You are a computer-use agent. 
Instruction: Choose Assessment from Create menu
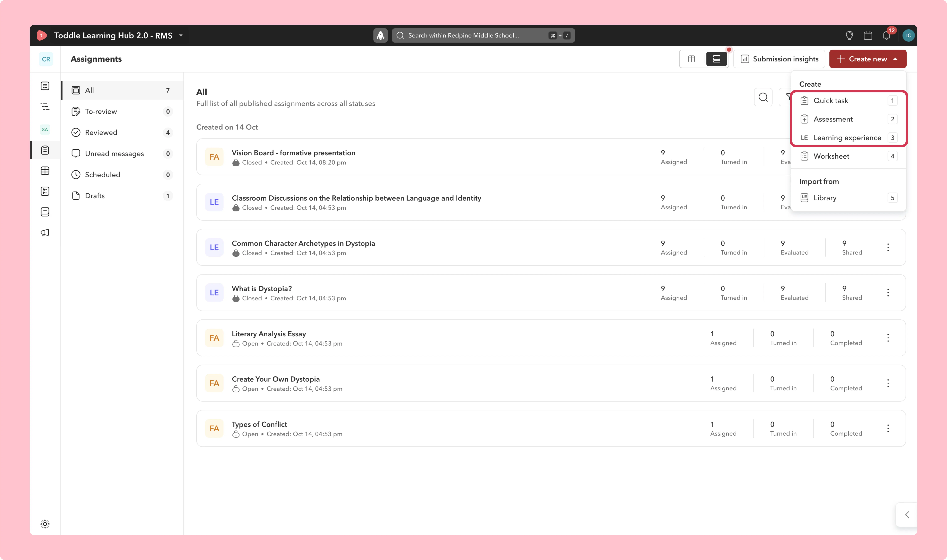(849, 119)
